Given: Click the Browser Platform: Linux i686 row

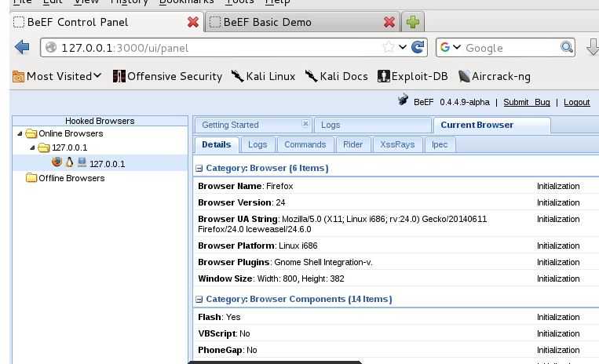Looking at the screenshot, I should pos(396,246).
